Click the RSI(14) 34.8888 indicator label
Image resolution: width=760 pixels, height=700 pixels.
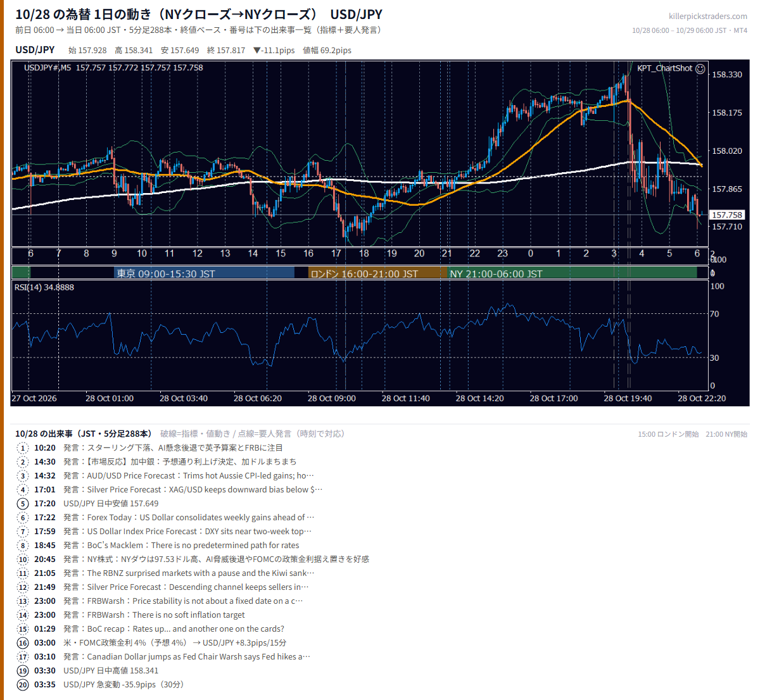44,287
